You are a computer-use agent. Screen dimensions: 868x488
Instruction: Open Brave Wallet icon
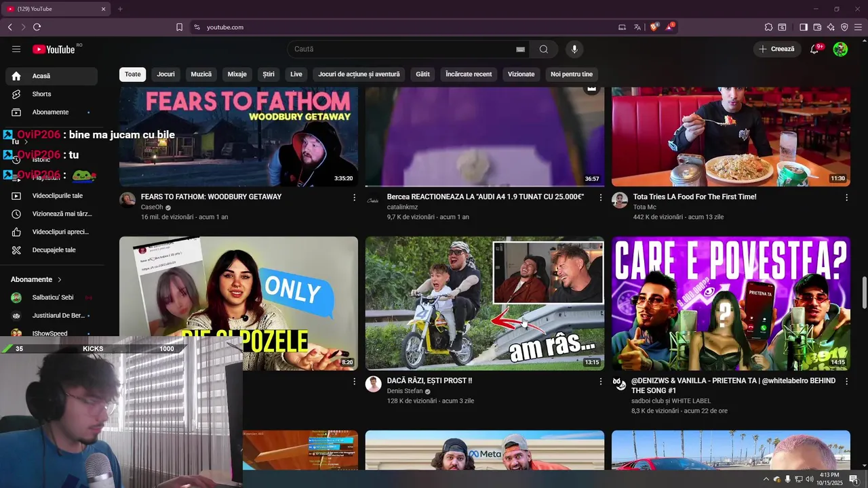817,27
